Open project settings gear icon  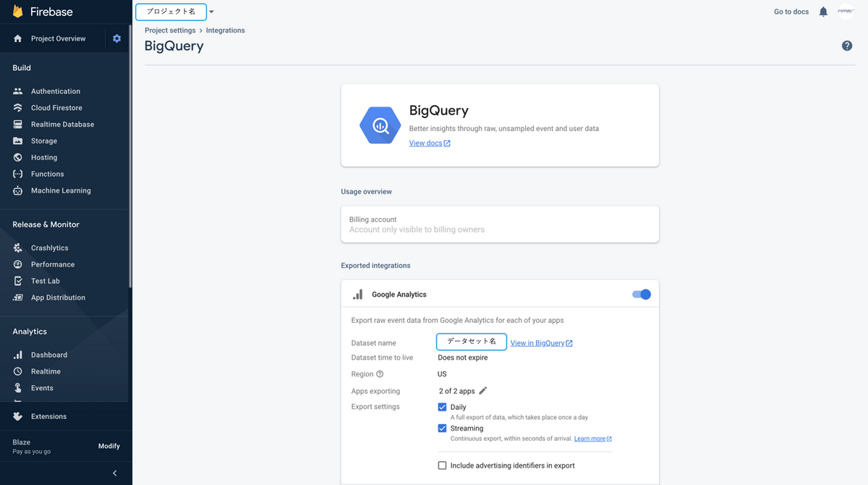click(117, 38)
